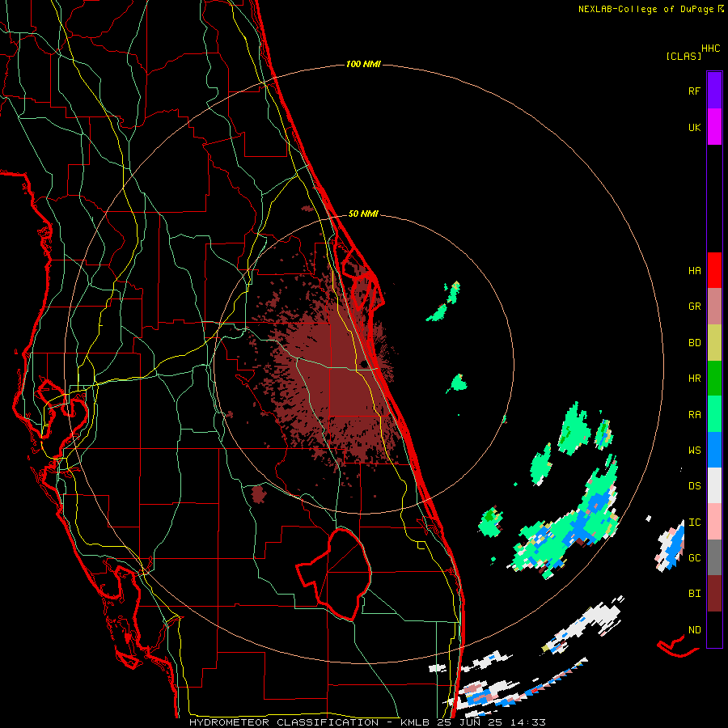Click the '14:33' timestamp text
The image size is (728, 728).
[x=528, y=722]
